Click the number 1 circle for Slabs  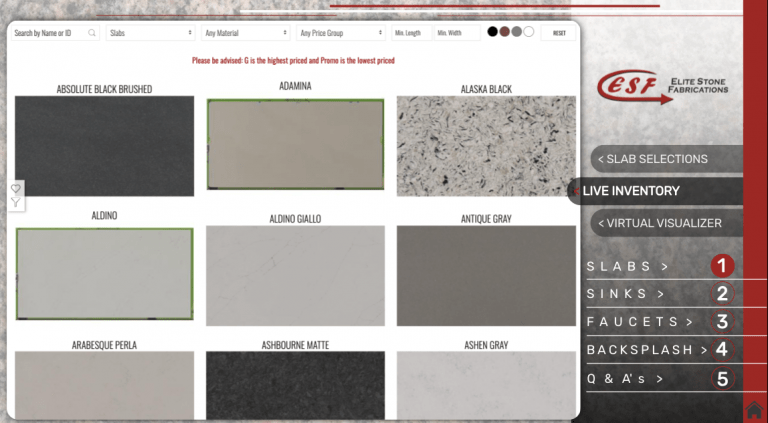point(722,266)
